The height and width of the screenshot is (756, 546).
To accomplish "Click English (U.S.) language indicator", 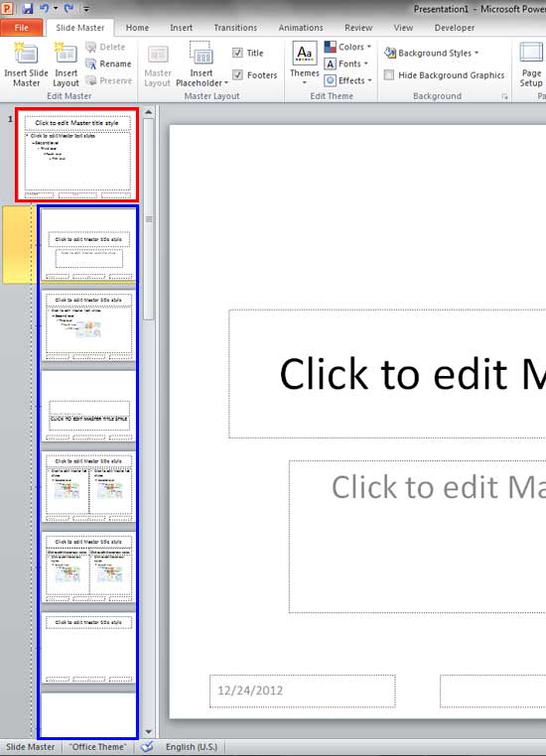I will [x=191, y=747].
